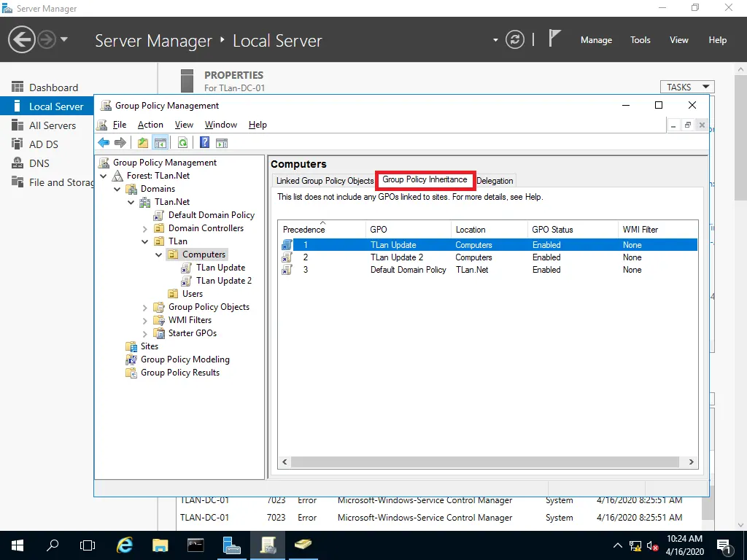The height and width of the screenshot is (560, 747).
Task: Collapse the Domains tree node
Action: coord(117,189)
